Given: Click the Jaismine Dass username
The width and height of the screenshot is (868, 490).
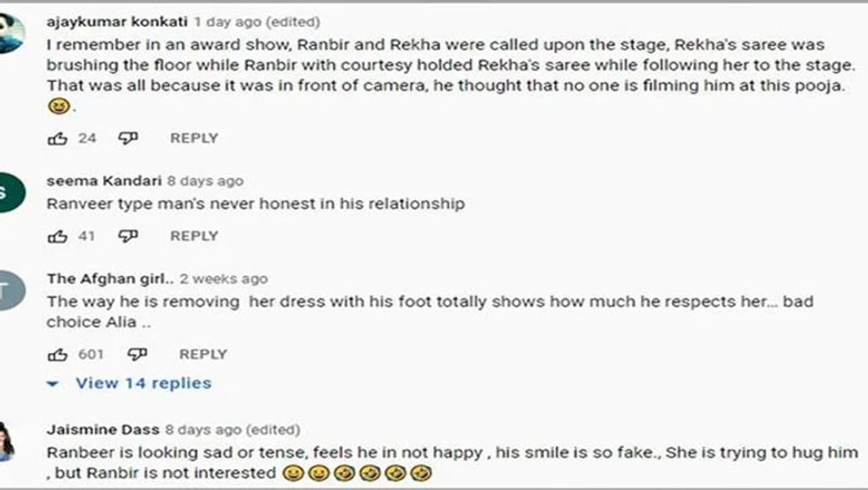Looking at the screenshot, I should (103, 430).
